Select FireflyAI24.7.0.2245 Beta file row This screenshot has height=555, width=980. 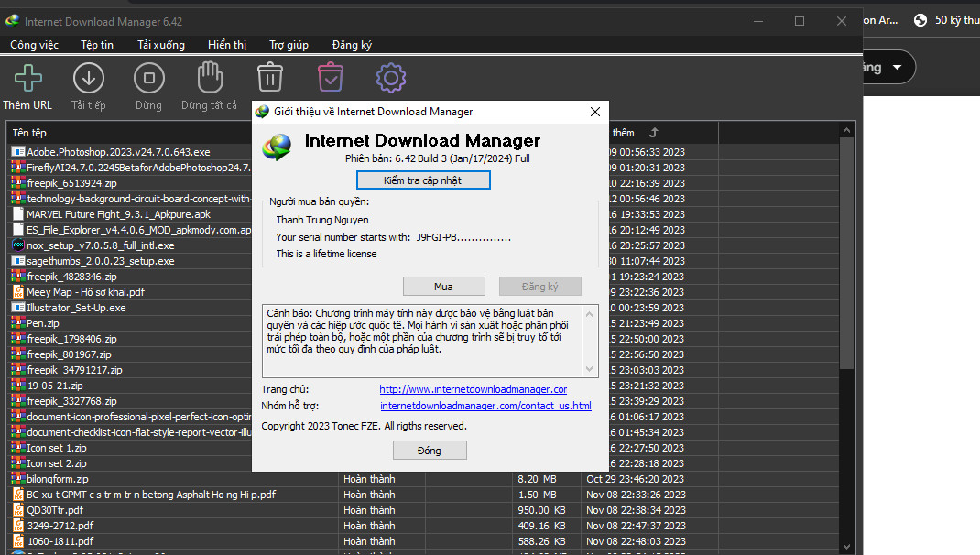(x=138, y=168)
